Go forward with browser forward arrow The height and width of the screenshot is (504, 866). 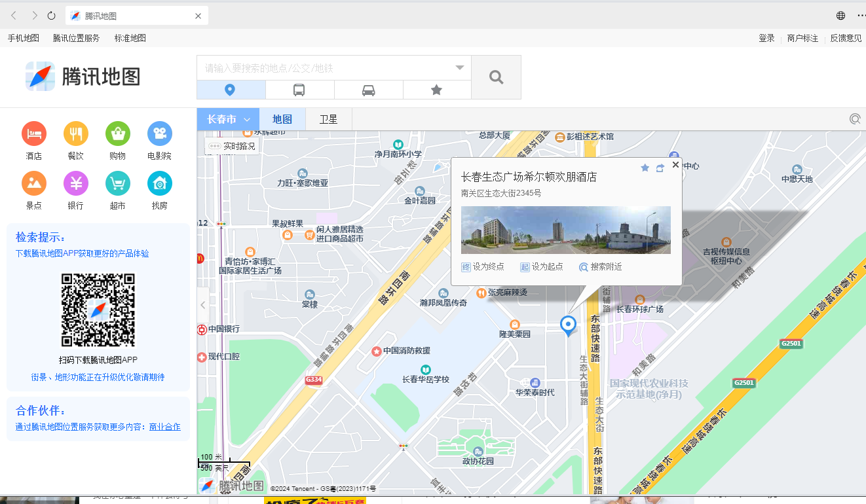pyautogui.click(x=35, y=16)
